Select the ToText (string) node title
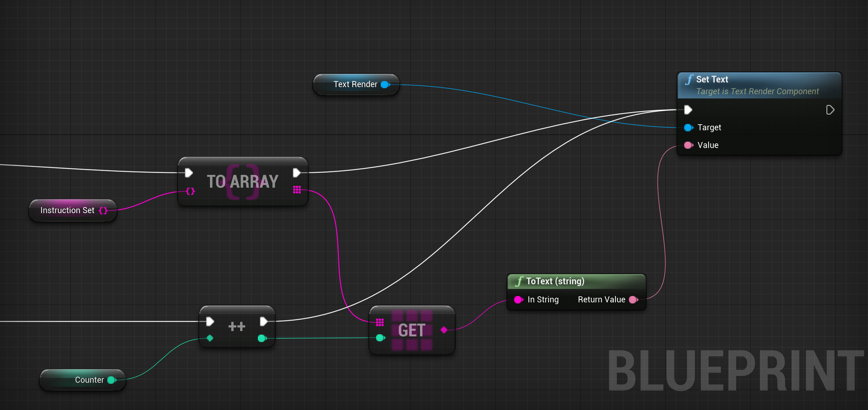The image size is (868, 410). coord(555,281)
